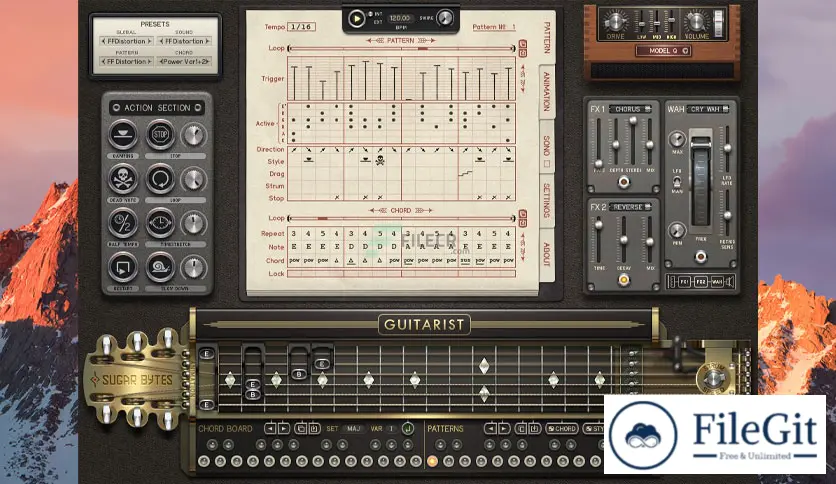
Task: Switch to the ABOUT side tab
Action: [546, 254]
